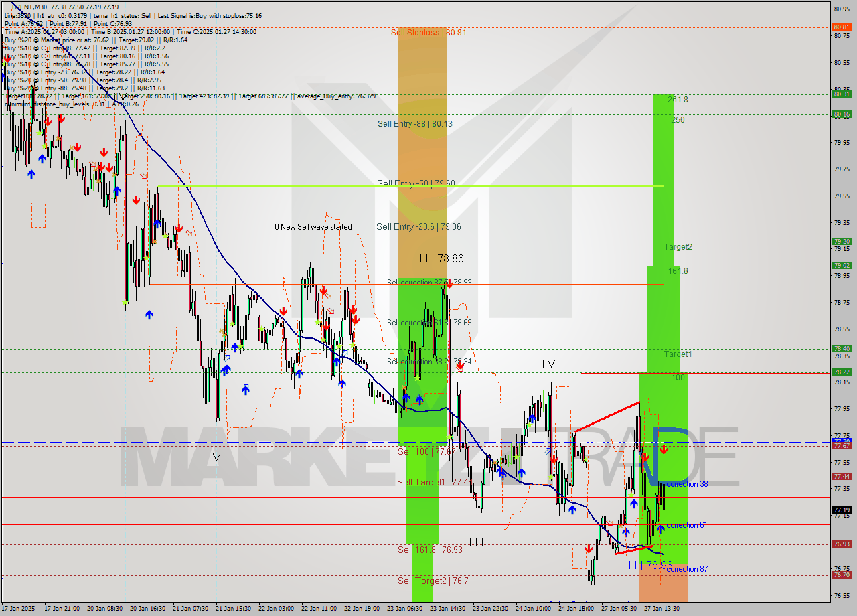The image size is (857, 616).
Task: Click the green 78.22 price tag
Action: pyautogui.click(x=842, y=372)
